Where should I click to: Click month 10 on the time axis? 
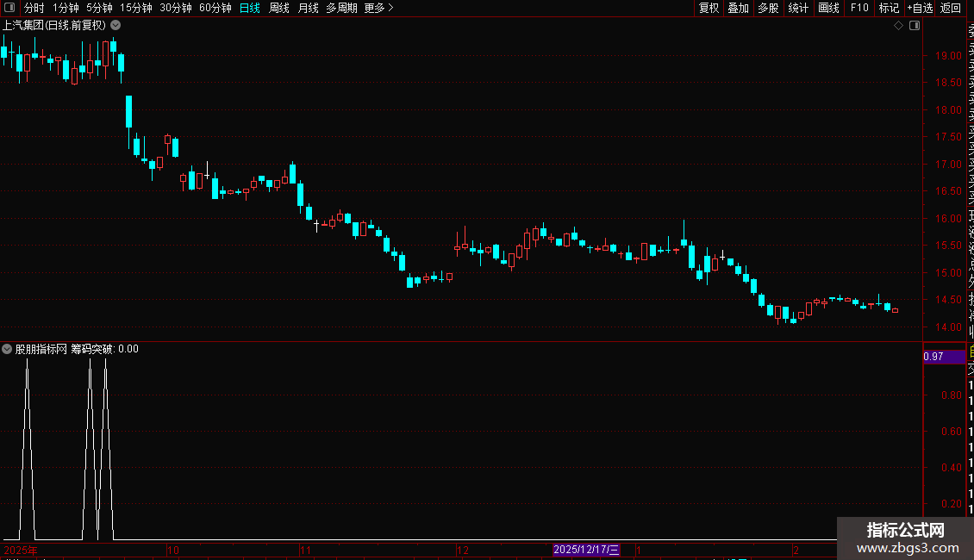173,550
